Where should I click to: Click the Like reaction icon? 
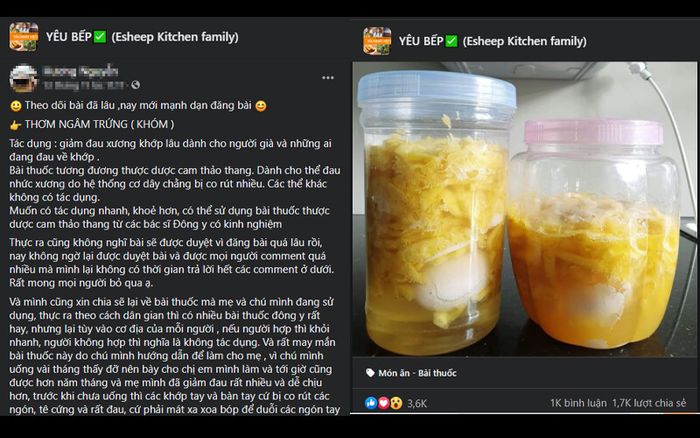[371, 403]
